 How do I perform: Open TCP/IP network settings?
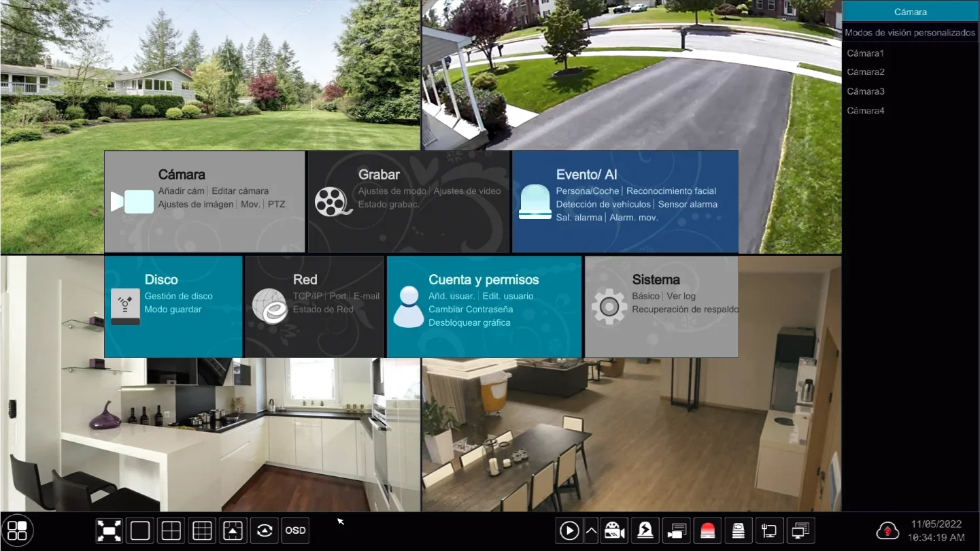[307, 296]
